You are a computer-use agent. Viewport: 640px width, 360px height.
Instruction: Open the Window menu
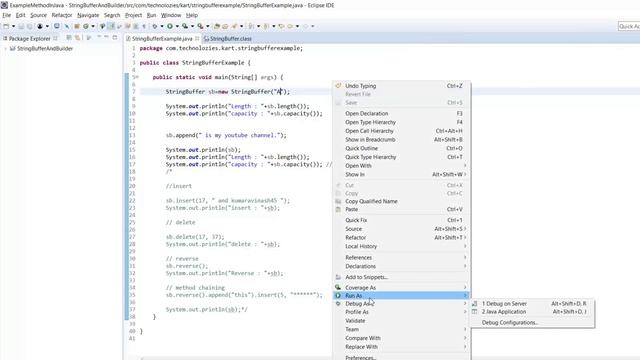(x=171, y=15)
